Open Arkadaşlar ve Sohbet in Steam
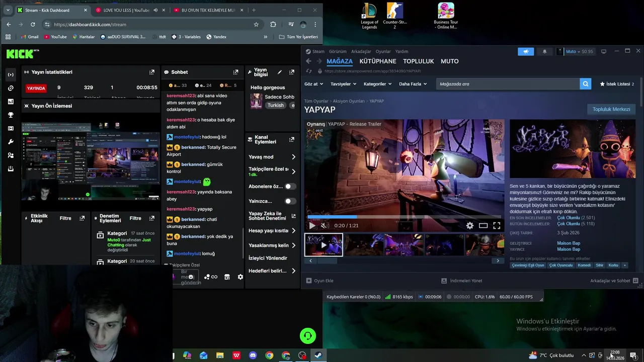Screen dimensions: 644x362 [614, 281]
